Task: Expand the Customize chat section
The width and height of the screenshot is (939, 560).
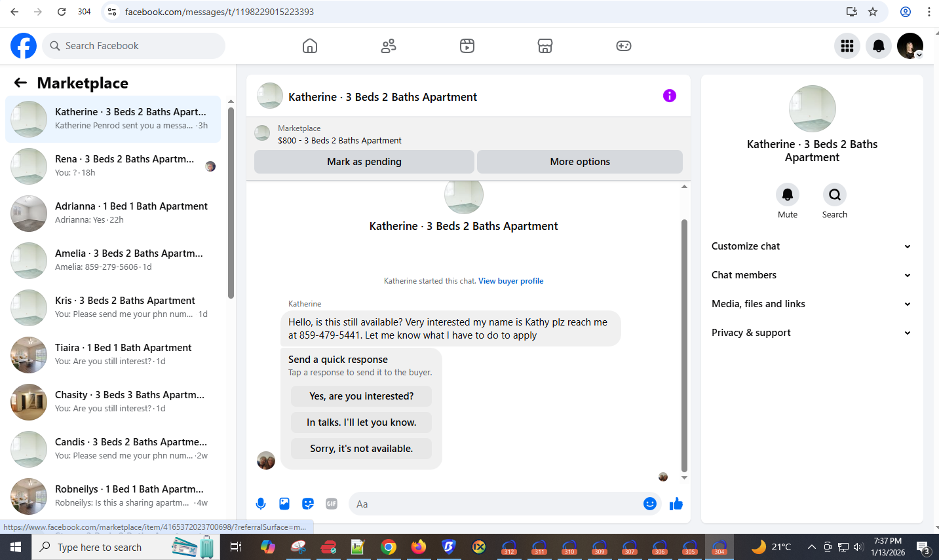Action: (812, 246)
